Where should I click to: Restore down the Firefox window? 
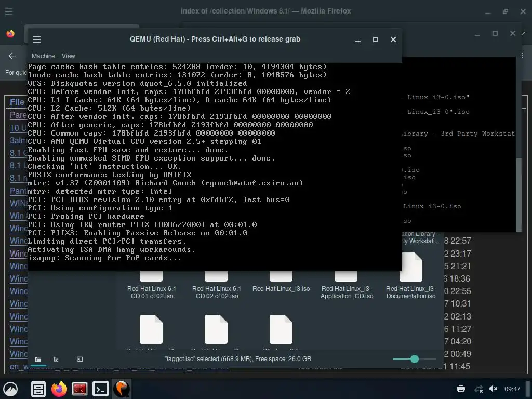[506, 11]
